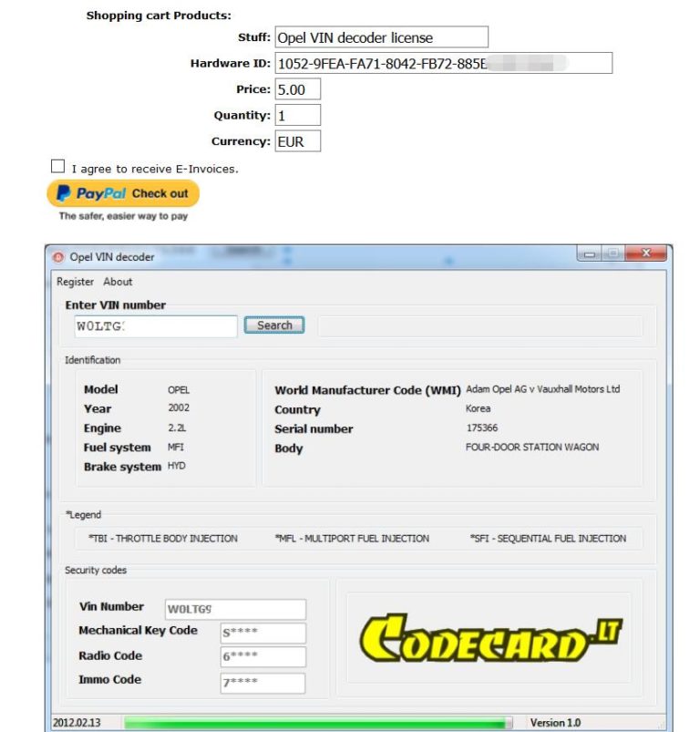Open the About menu

click(118, 282)
